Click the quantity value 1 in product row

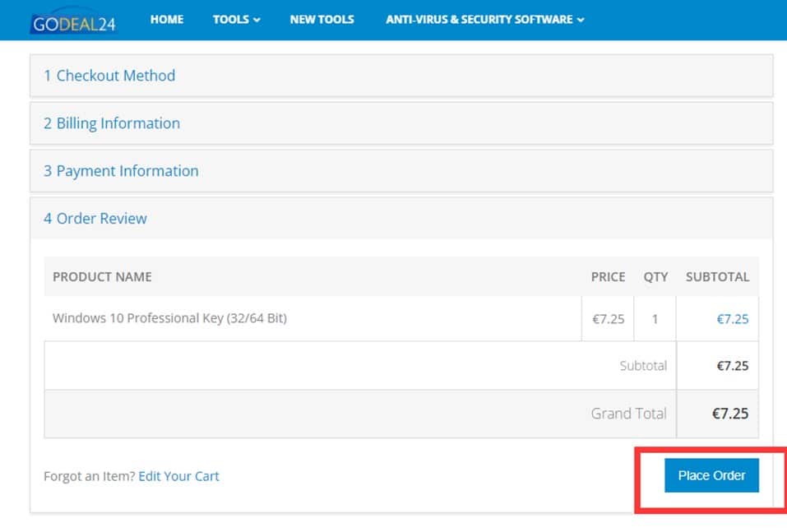click(x=655, y=319)
